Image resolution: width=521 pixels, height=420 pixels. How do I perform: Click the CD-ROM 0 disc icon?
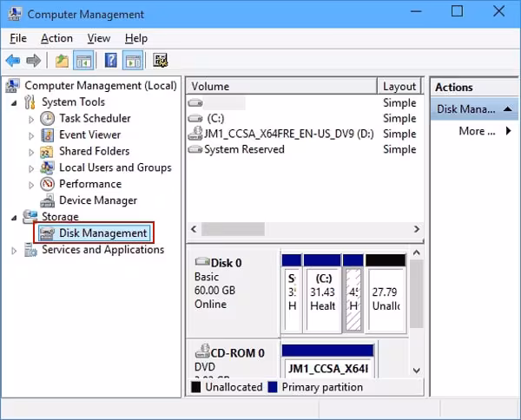pyautogui.click(x=202, y=351)
